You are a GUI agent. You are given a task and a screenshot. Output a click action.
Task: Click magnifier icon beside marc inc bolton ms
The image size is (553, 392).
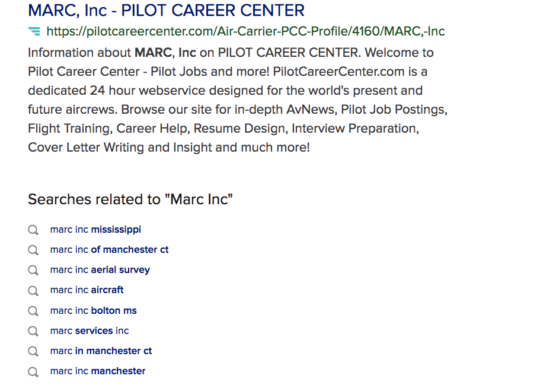tap(33, 311)
